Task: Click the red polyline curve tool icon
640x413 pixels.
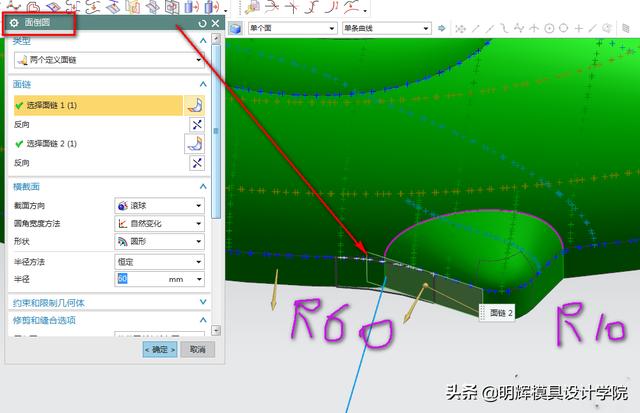Action: coord(13,6)
